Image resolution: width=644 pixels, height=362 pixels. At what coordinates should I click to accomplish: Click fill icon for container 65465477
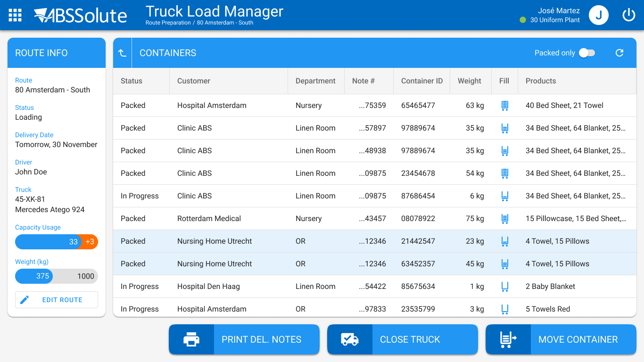tap(505, 106)
